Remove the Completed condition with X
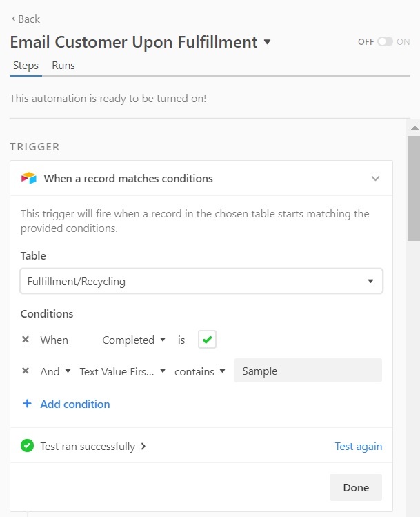 [x=26, y=340]
